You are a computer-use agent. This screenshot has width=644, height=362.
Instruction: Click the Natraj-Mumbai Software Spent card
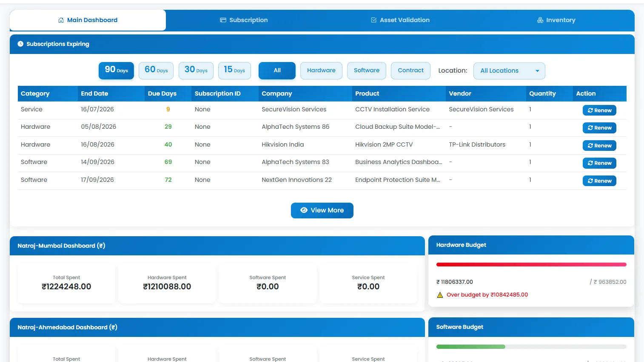tap(268, 283)
